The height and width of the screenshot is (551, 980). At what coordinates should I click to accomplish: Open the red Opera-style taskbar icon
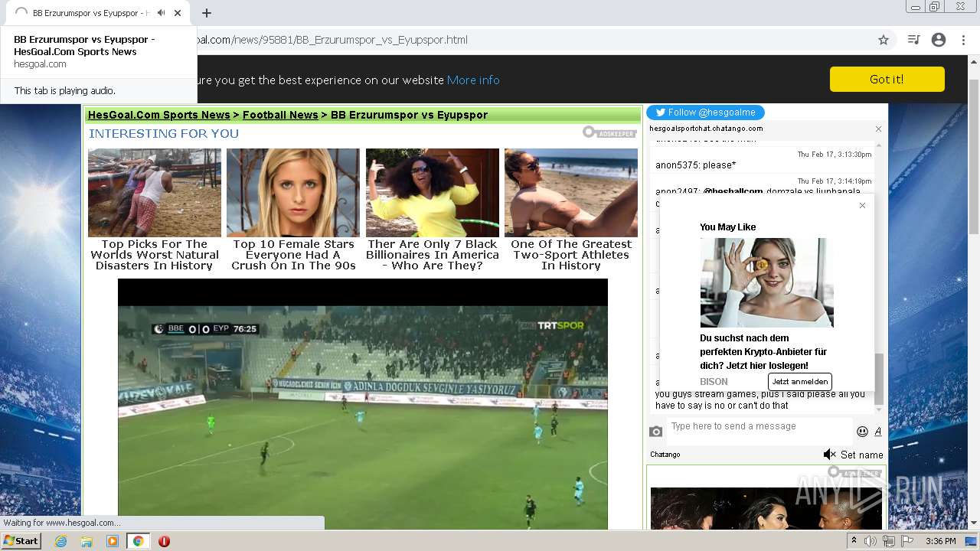click(164, 541)
